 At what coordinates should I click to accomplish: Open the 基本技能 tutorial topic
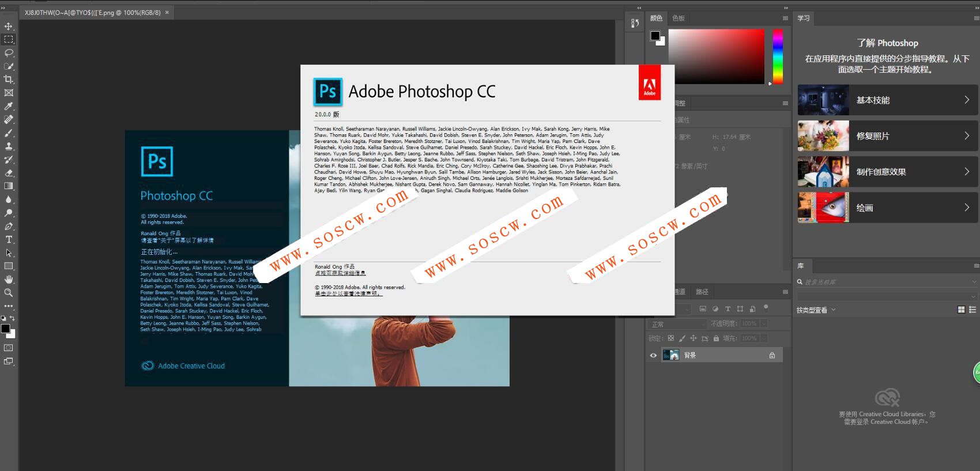pyautogui.click(x=888, y=100)
